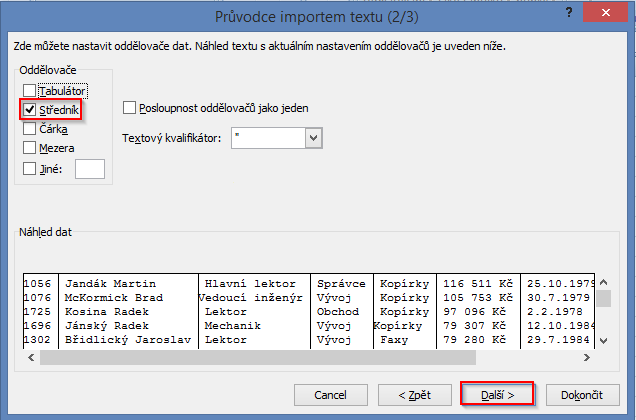Image resolution: width=636 pixels, height=420 pixels.
Task: Click the Obchod preview cell
Action: [x=338, y=312]
